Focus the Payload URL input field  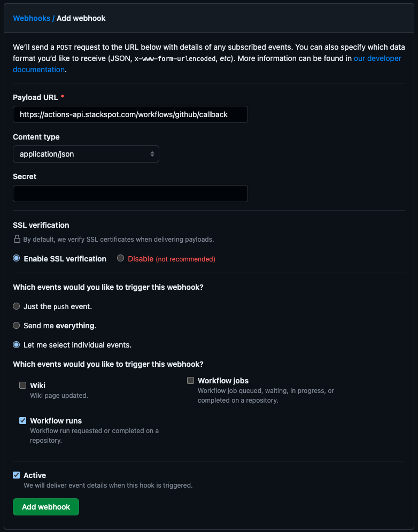click(x=130, y=114)
